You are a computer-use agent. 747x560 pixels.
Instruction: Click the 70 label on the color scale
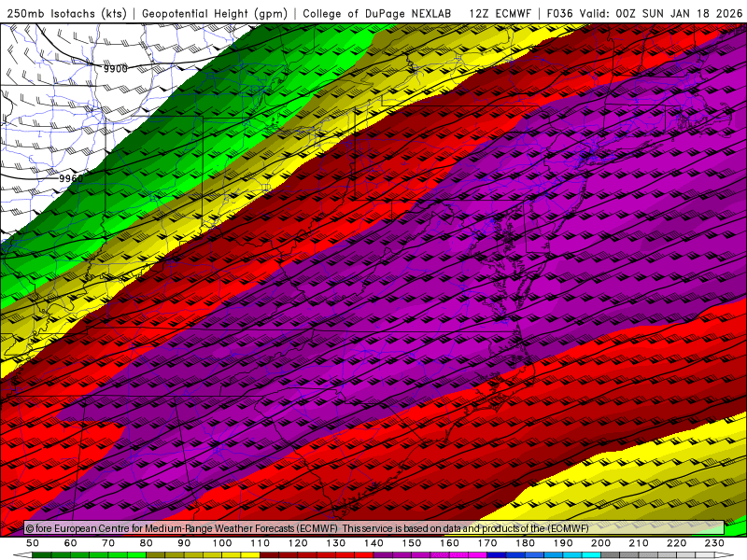pos(108,543)
